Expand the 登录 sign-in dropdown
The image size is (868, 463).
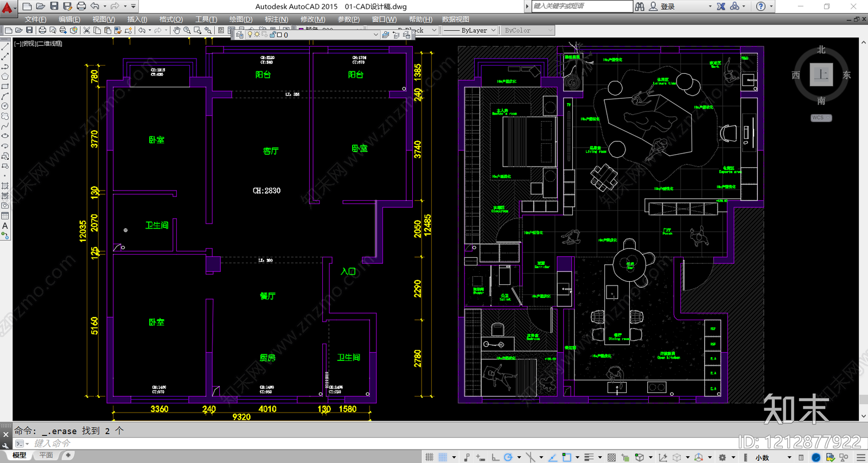click(x=710, y=7)
